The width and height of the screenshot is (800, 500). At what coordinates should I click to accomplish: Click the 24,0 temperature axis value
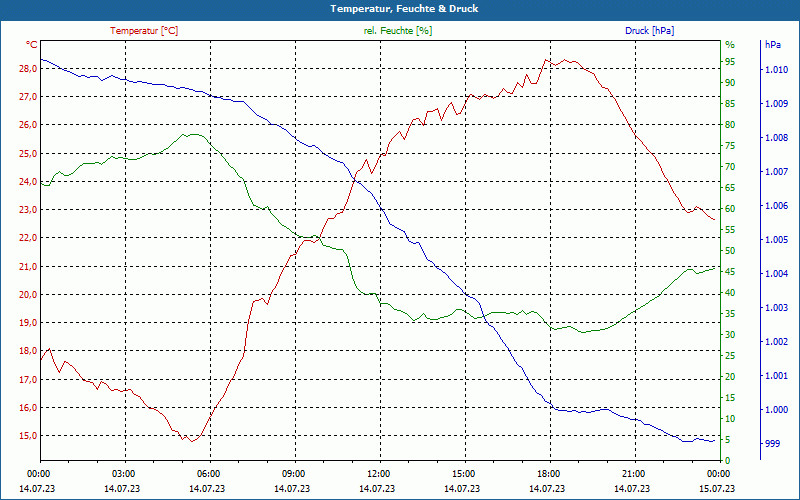click(x=28, y=182)
